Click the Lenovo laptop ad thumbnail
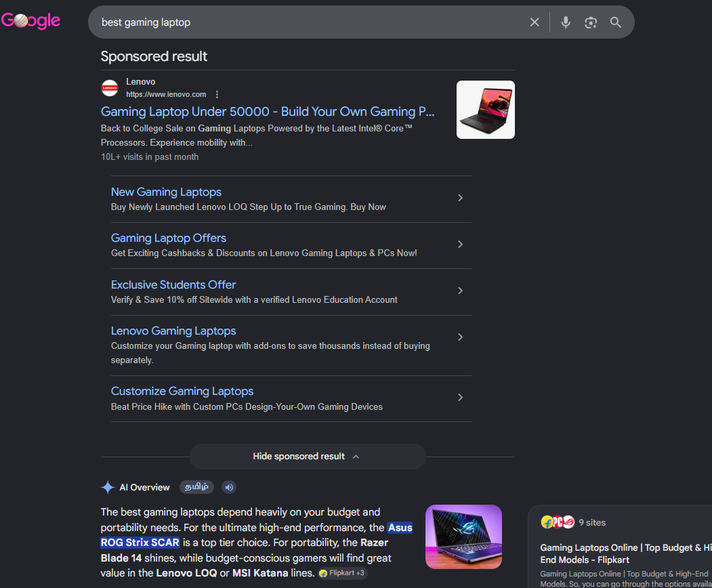This screenshot has height=588, width=712. 486,110
